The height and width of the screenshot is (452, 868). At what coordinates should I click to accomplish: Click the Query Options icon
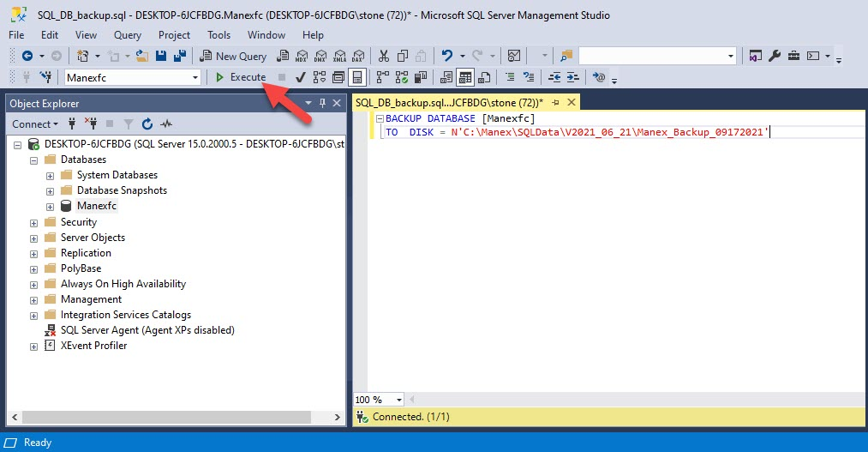338,77
